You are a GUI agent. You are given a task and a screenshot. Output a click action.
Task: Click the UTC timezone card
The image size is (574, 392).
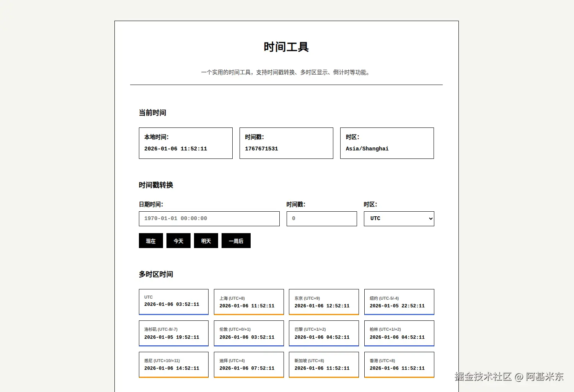pos(174,302)
